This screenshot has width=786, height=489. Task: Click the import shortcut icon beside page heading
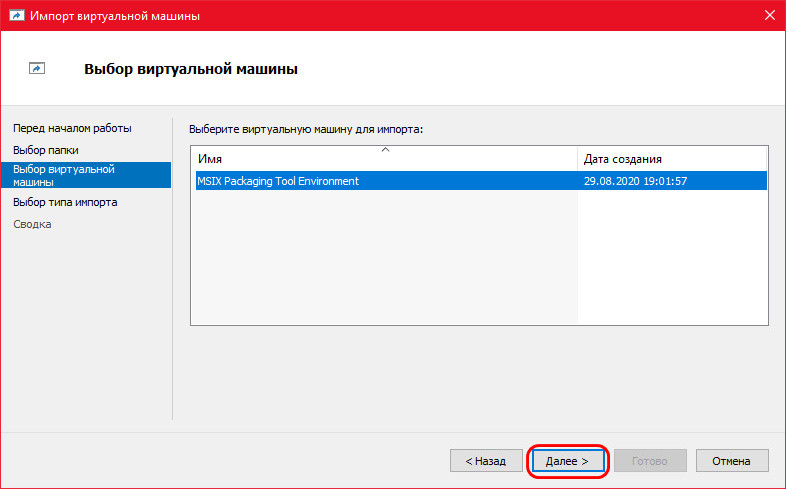37,68
